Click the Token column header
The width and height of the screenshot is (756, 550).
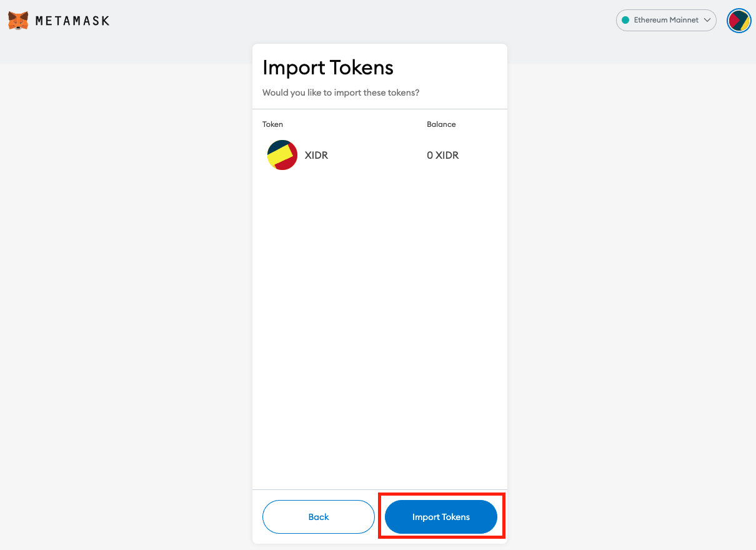272,124
